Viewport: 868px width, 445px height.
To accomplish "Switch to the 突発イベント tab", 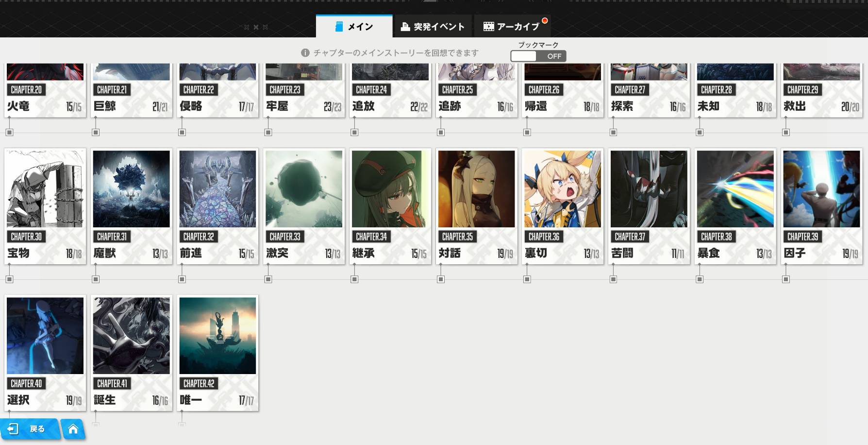I will point(433,27).
